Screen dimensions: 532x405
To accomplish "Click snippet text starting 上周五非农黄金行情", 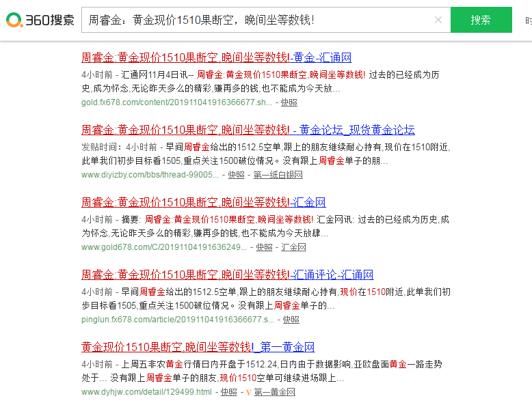I will 262,371.
